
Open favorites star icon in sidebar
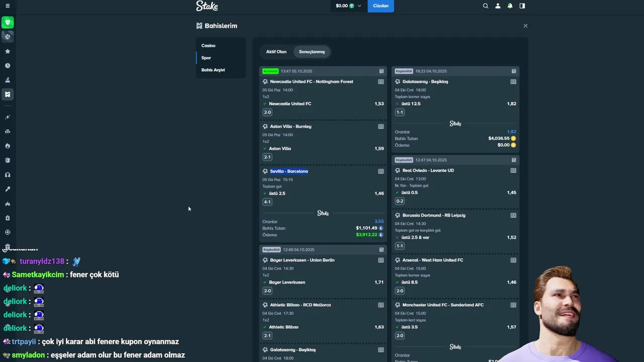[x=8, y=51]
